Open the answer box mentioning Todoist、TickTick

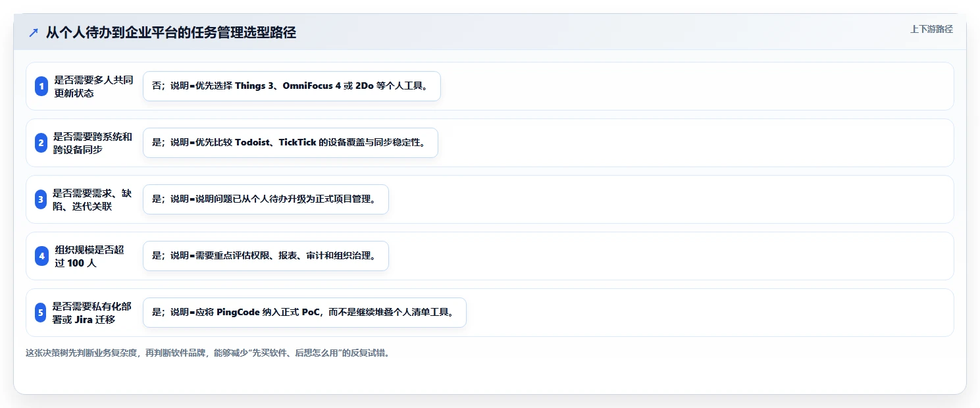(x=290, y=143)
